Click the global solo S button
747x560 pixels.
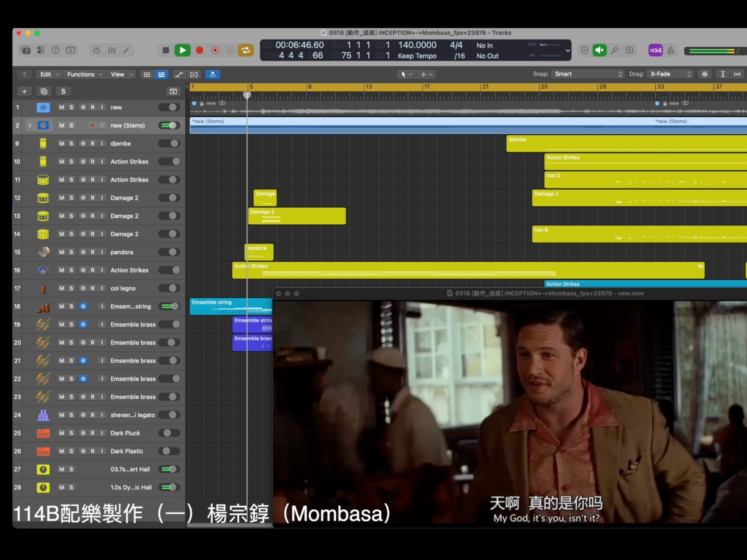(x=63, y=91)
